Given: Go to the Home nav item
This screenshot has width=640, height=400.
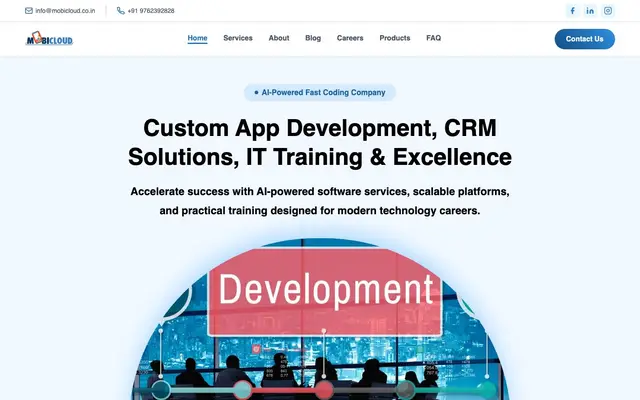Looking at the screenshot, I should click(198, 38).
